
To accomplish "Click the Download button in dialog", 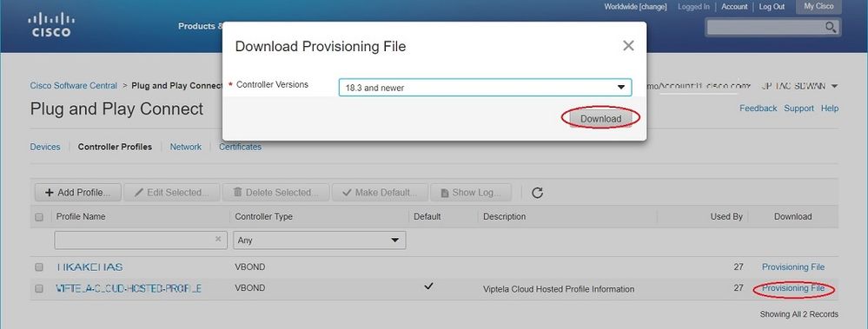I will pos(600,118).
